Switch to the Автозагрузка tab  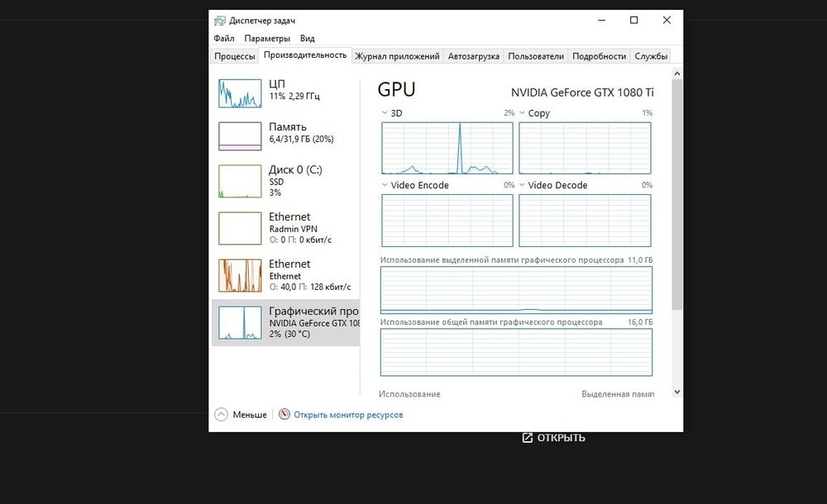point(474,56)
